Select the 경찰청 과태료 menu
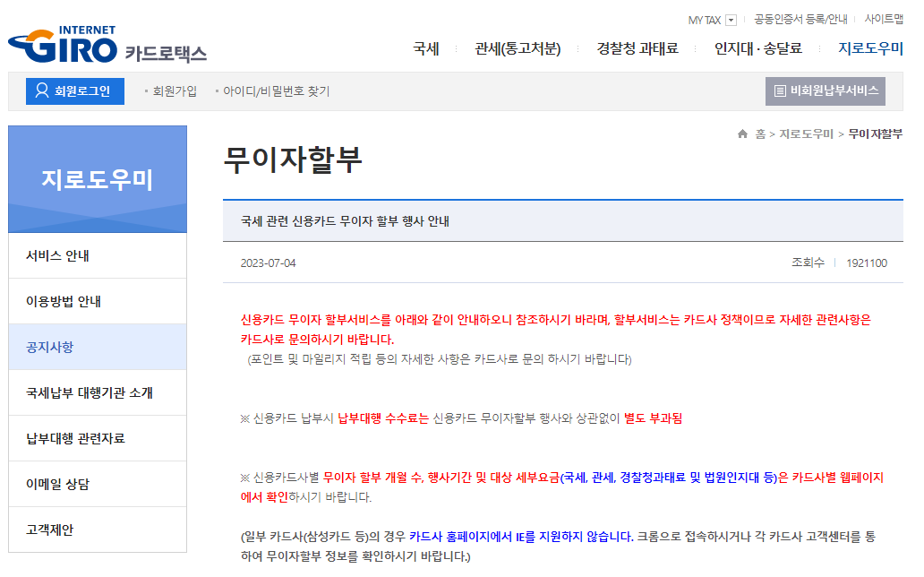The height and width of the screenshot is (577, 924). point(634,49)
